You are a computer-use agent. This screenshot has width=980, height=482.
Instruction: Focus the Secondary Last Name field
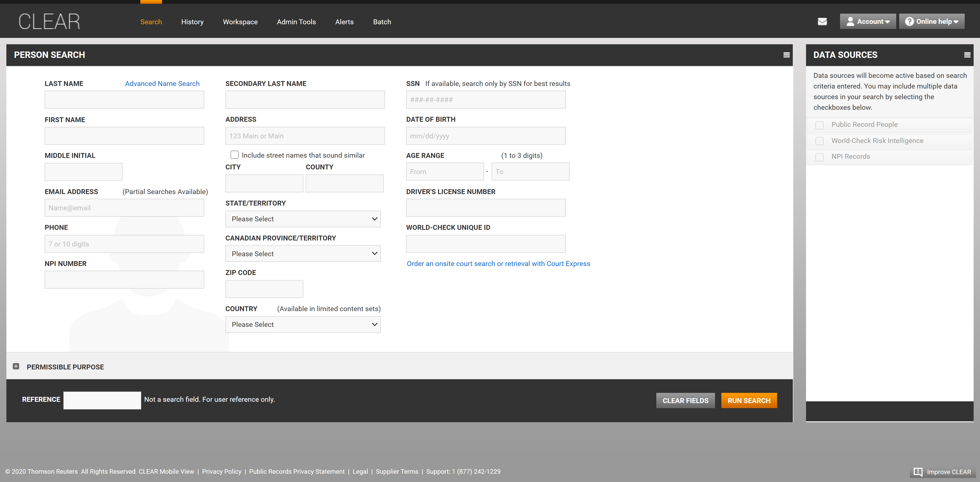click(305, 100)
